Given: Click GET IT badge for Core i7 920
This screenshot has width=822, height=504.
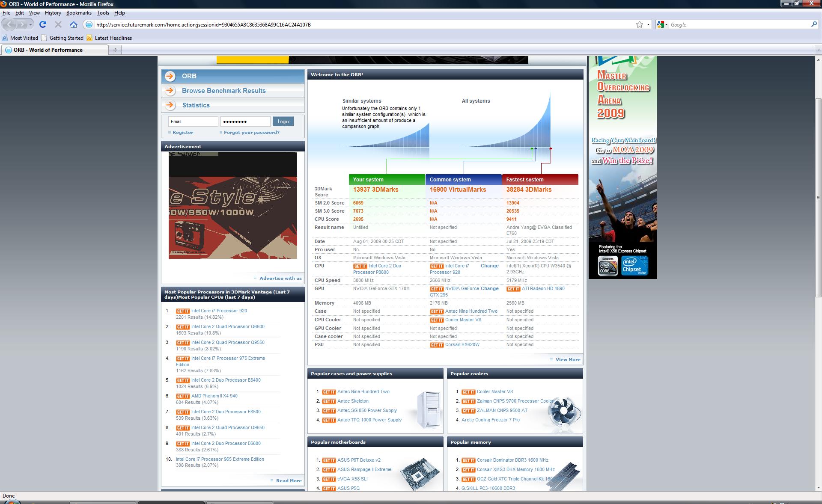Looking at the screenshot, I should 183,311.
